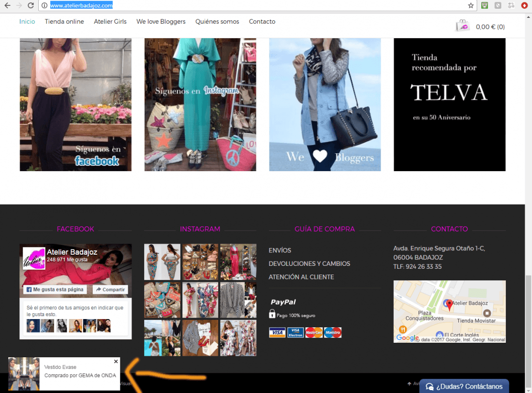Open DEVOLUCIONES Y CAMBIOS link
Screen dimensions: 532x393
click(x=310, y=263)
